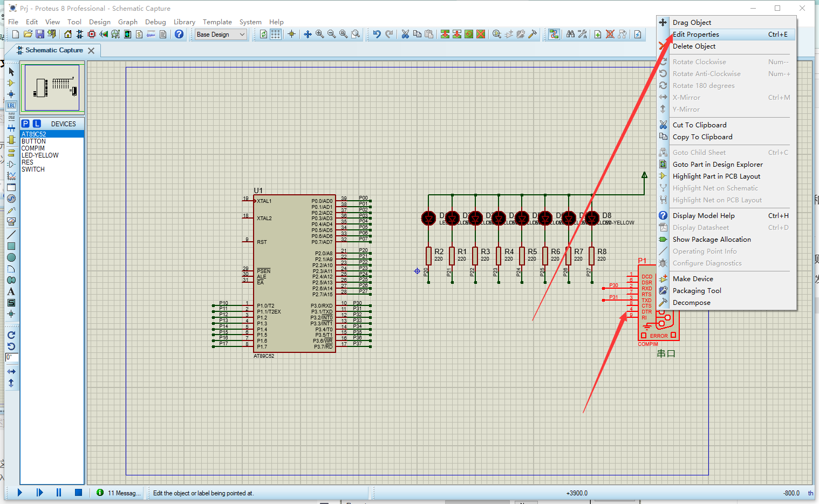
Task: Open the File menu
Action: pos(13,22)
